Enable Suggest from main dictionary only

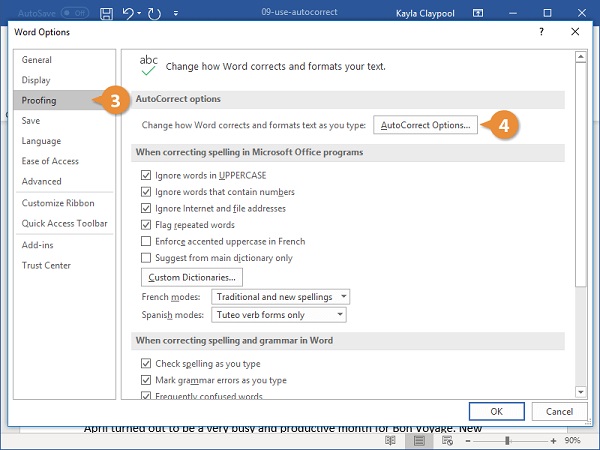pyautogui.click(x=146, y=258)
